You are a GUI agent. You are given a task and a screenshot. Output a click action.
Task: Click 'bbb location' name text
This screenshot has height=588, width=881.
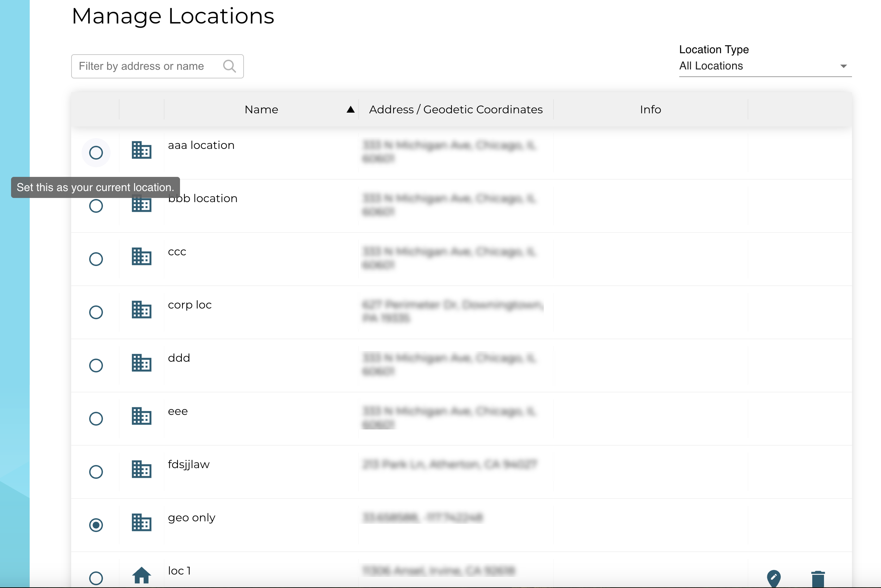tap(202, 198)
